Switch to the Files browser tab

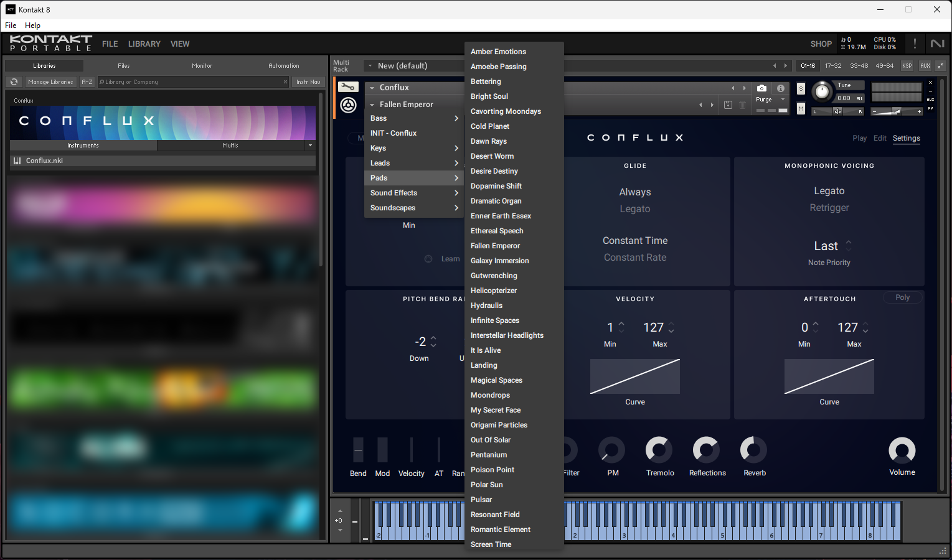[x=123, y=65]
